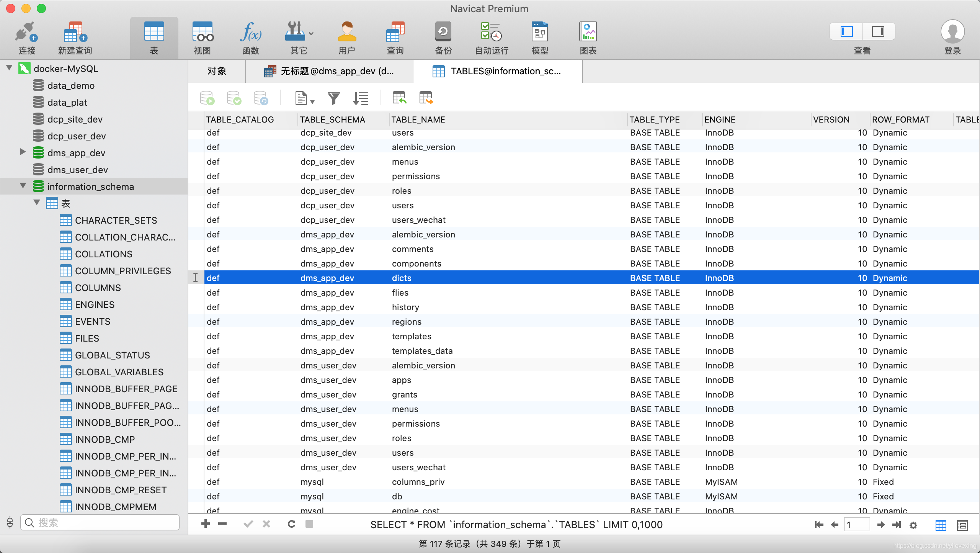Expand the dms_app_dev database tree item
This screenshot has width=980, height=553.
21,152
